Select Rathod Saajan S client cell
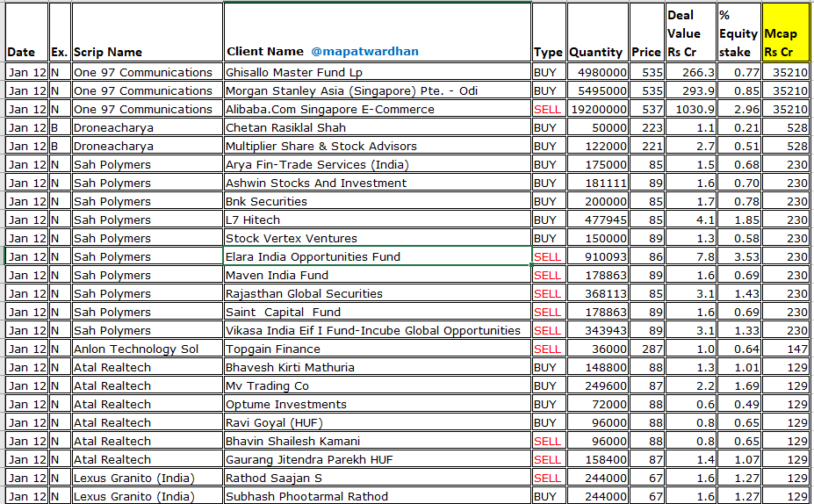The width and height of the screenshot is (814, 504). tap(378, 478)
